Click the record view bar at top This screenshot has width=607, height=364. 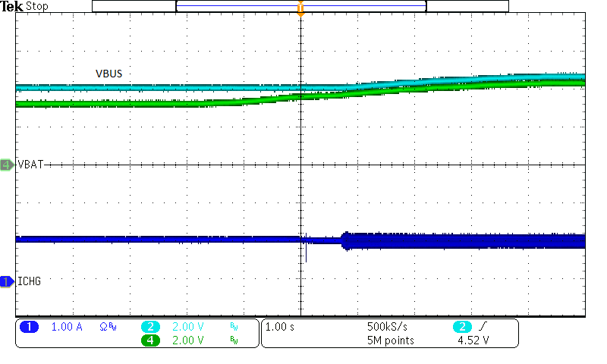click(300, 6)
